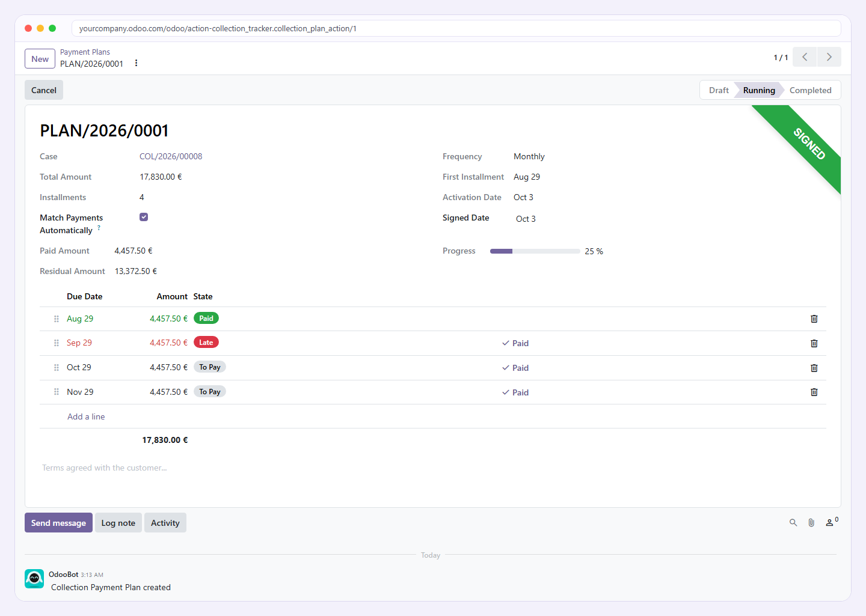Search messages in the chatter

tap(793, 523)
